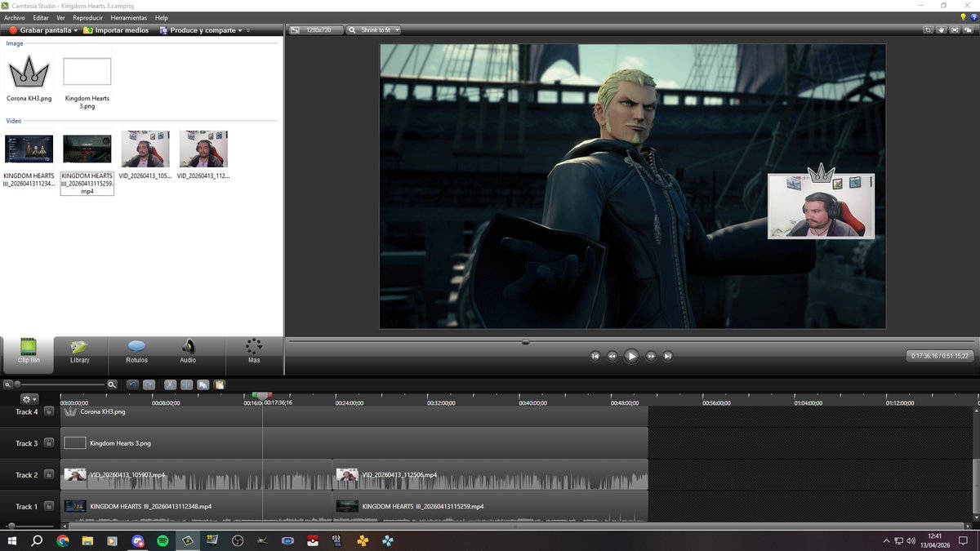
Task: Play the preview video
Action: 631,356
